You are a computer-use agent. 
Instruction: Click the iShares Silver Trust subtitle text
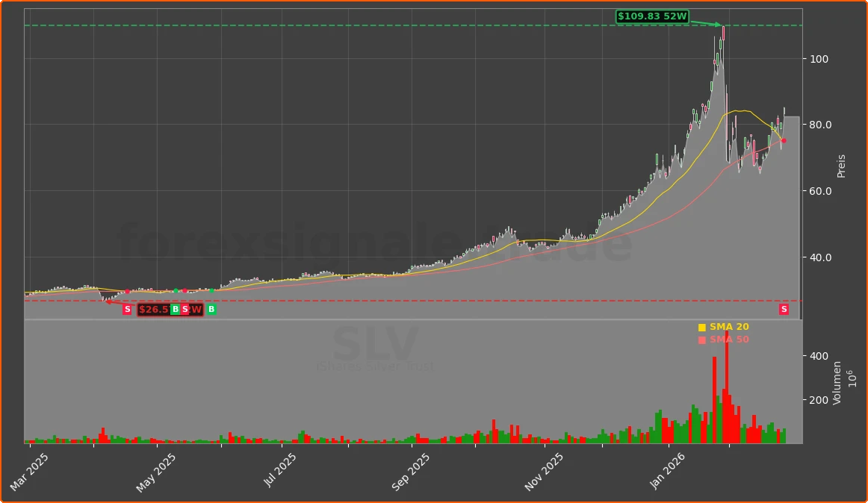(375, 366)
